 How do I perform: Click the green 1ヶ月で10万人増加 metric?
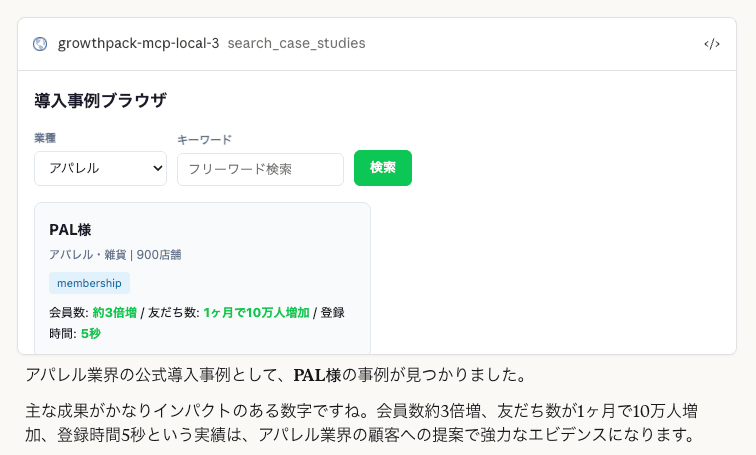256,313
